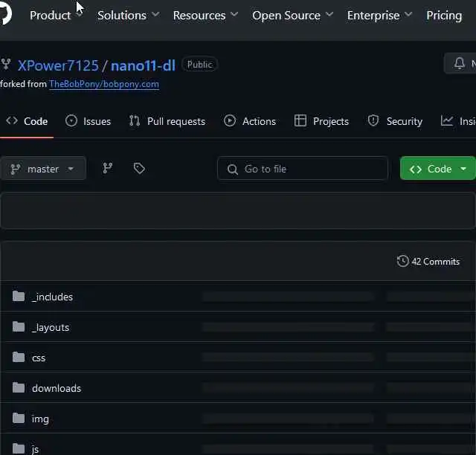Open the TheBobPony/bobpony.com fork source link
The width and height of the screenshot is (476, 455).
[x=104, y=84]
